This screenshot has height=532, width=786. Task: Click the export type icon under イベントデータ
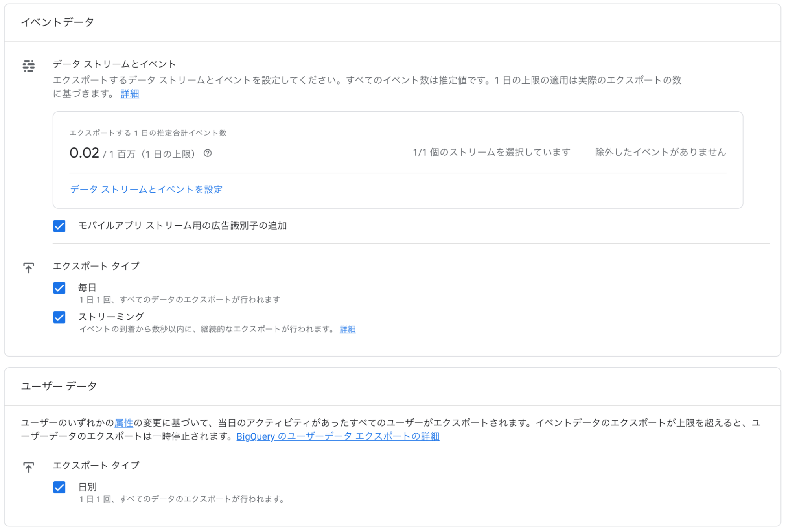[x=28, y=268]
